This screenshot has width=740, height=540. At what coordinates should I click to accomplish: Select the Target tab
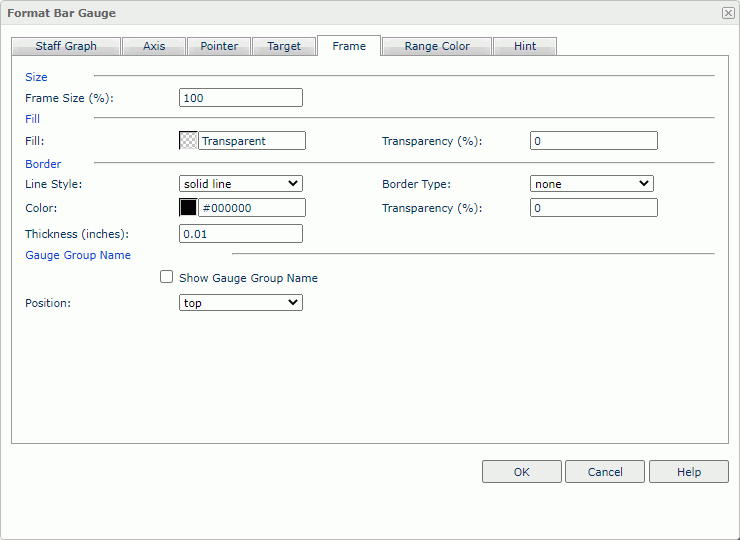(x=284, y=46)
